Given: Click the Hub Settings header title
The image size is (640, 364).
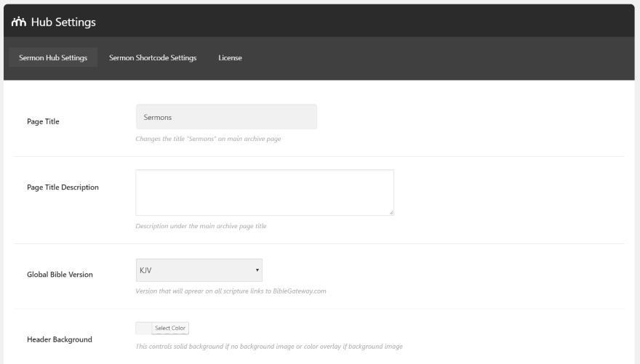Looking at the screenshot, I should tap(63, 20).
